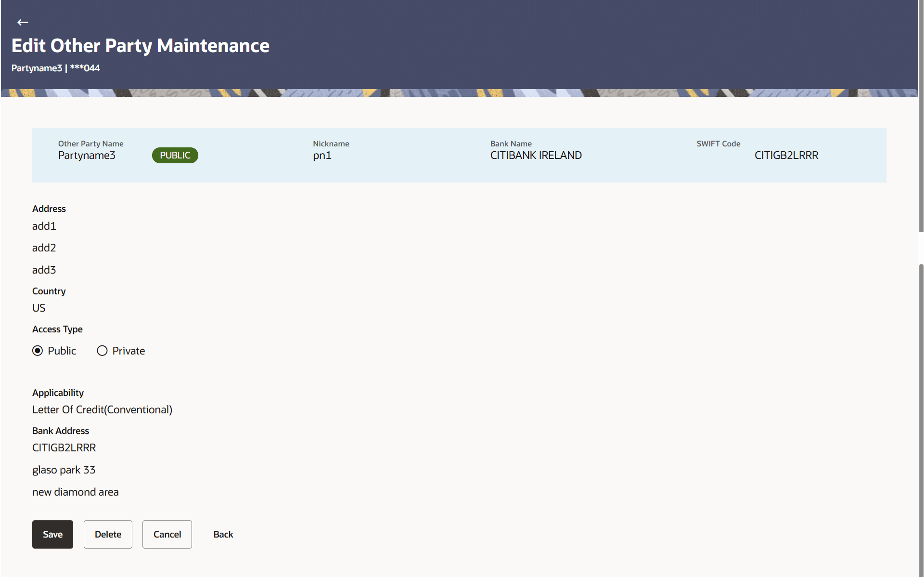Click the Country value US
The height and width of the screenshot is (577, 924).
click(x=38, y=308)
